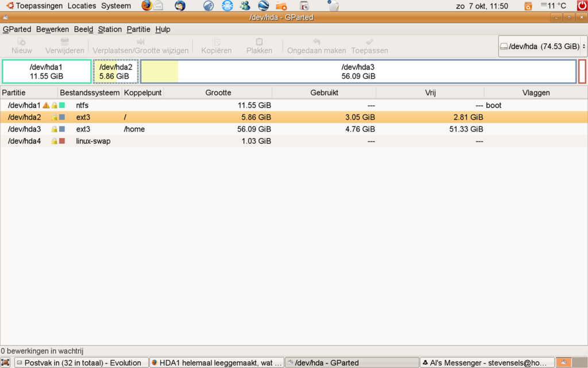The image size is (588, 368).
Task: Click the /dev/hda1 block in disk graphic
Action: tap(47, 71)
